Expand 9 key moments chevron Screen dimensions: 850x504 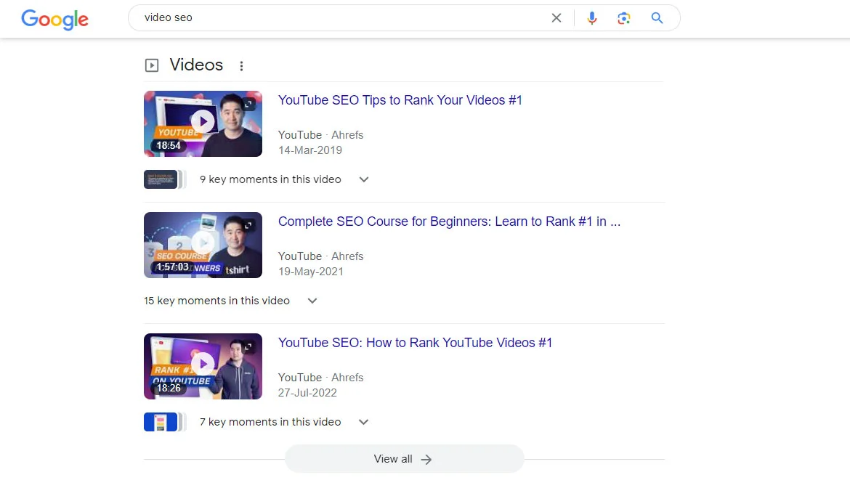click(x=364, y=179)
